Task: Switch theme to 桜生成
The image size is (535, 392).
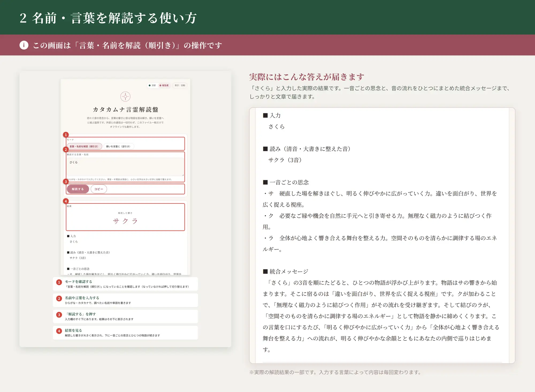Action: pyautogui.click(x=164, y=86)
